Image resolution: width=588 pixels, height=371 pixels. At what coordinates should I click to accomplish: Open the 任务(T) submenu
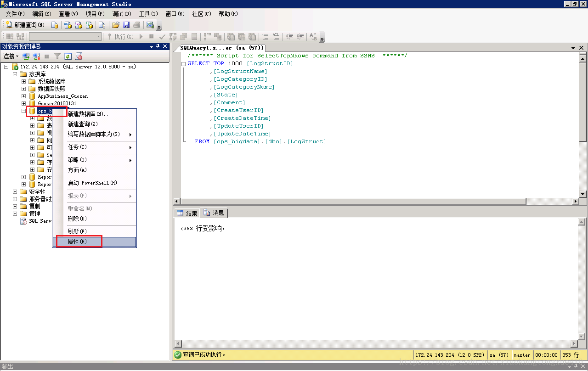pos(94,147)
